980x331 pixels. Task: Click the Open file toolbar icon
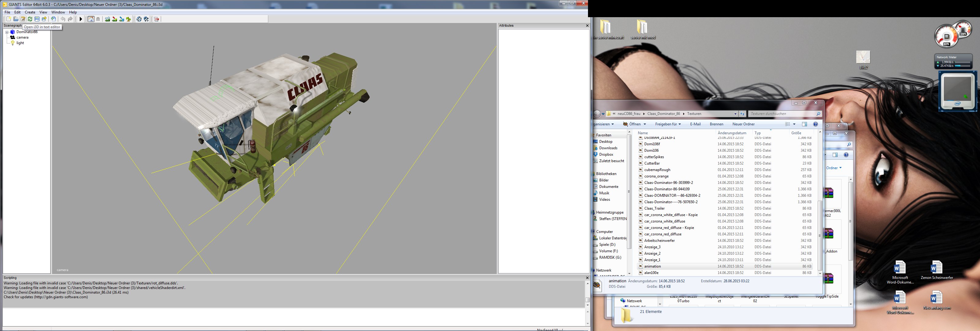pos(16,19)
